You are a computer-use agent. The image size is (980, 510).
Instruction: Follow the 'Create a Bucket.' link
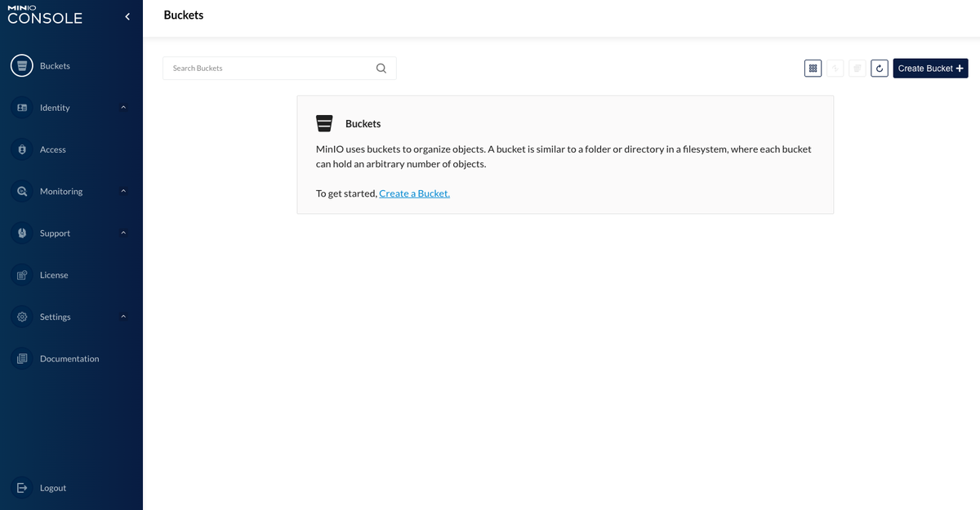(x=414, y=193)
